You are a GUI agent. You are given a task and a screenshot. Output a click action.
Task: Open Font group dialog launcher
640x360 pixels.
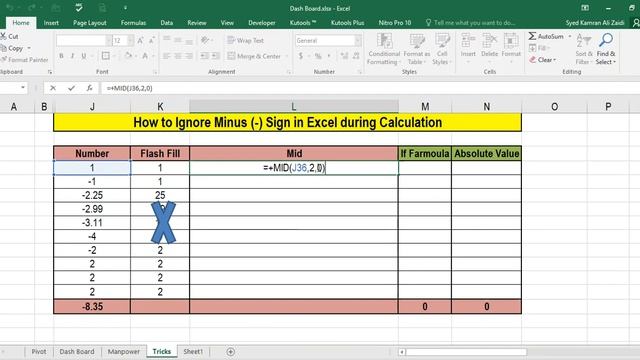[155, 72]
